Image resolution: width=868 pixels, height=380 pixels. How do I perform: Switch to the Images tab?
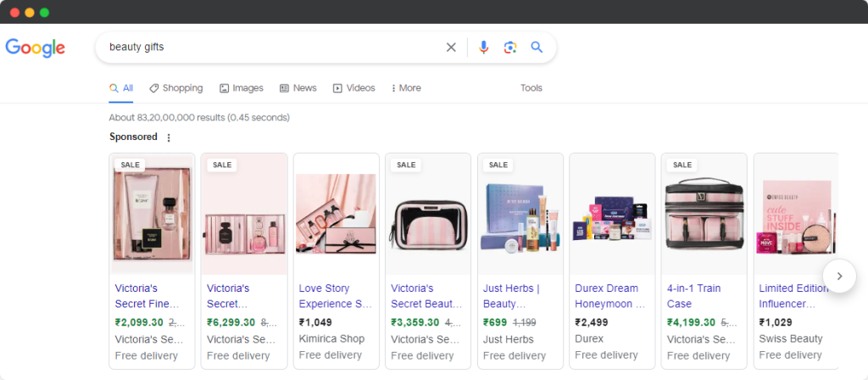(242, 88)
